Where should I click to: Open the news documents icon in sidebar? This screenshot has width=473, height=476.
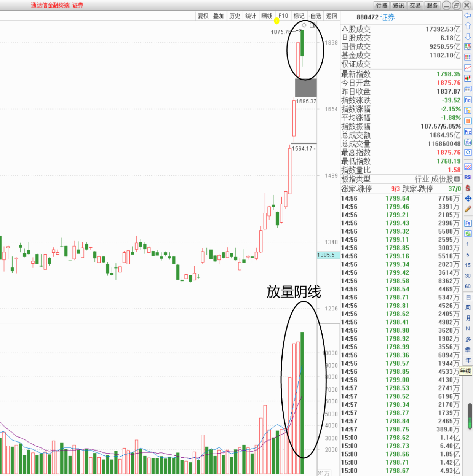(468, 89)
